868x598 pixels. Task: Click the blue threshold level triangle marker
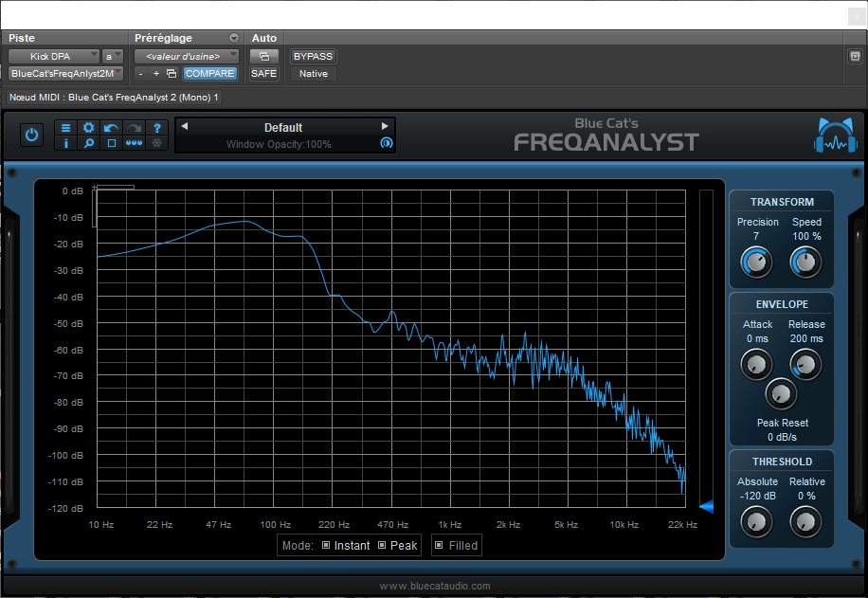(706, 506)
